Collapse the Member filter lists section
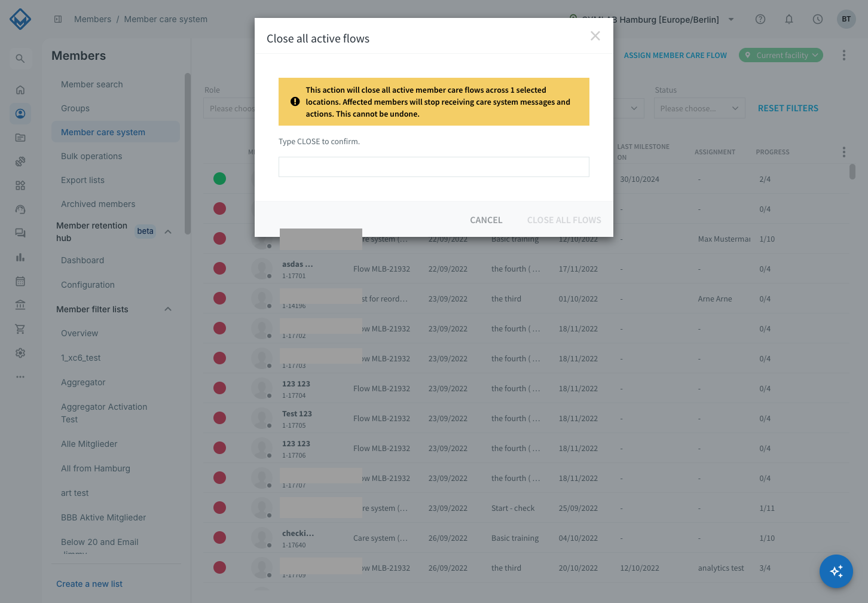868x603 pixels. click(168, 309)
